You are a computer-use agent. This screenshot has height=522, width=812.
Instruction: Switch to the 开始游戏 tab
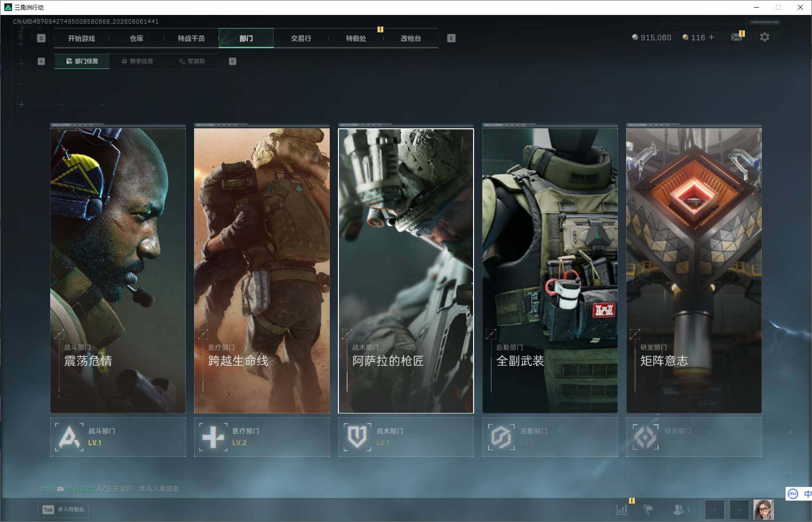tap(82, 38)
